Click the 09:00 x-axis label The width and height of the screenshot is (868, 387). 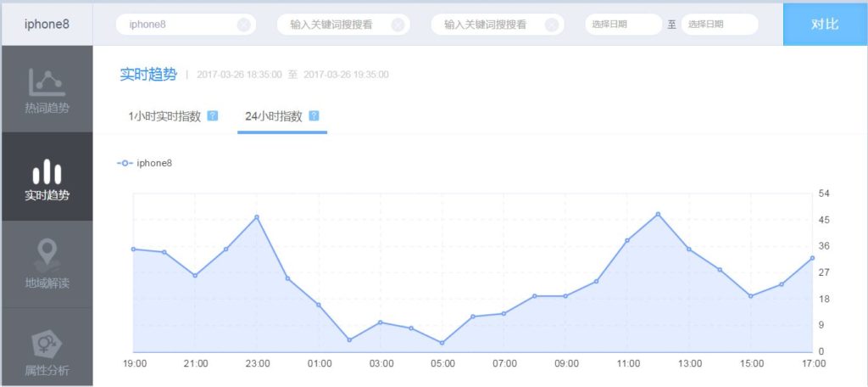[566, 364]
